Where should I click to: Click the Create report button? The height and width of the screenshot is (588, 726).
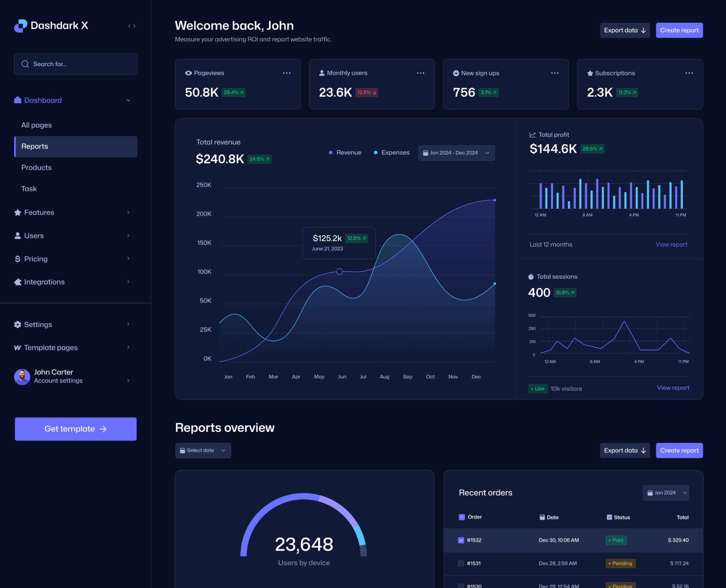[x=679, y=30]
